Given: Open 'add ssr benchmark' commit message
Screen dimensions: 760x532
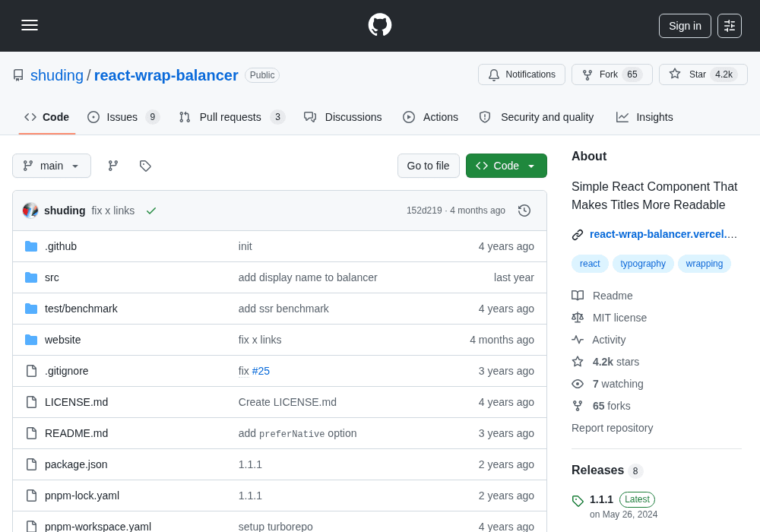Looking at the screenshot, I should 283,309.
